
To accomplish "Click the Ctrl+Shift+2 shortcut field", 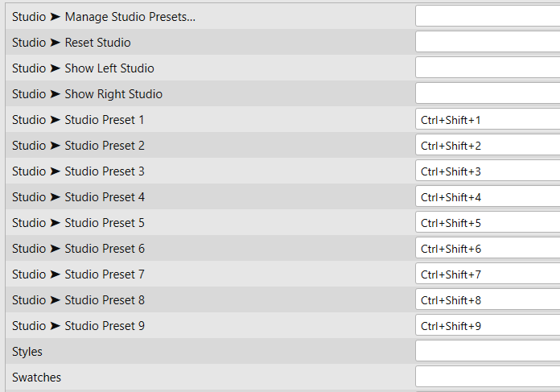I will pyautogui.click(x=488, y=146).
